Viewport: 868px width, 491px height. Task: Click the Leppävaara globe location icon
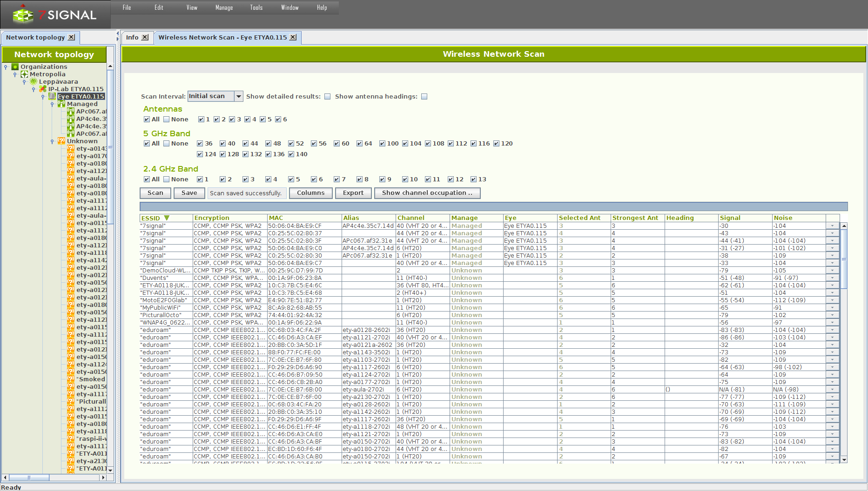coord(34,82)
